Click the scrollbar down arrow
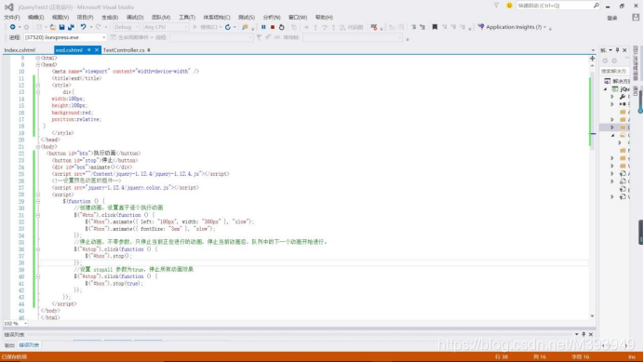Viewport: 644px width, 362px height. (592, 316)
